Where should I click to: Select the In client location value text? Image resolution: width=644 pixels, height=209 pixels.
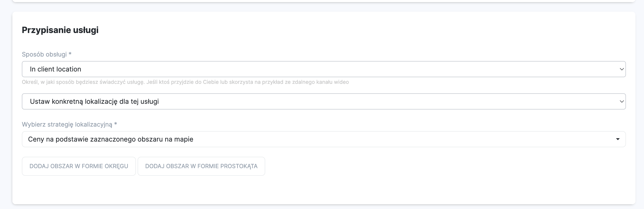coord(56,69)
